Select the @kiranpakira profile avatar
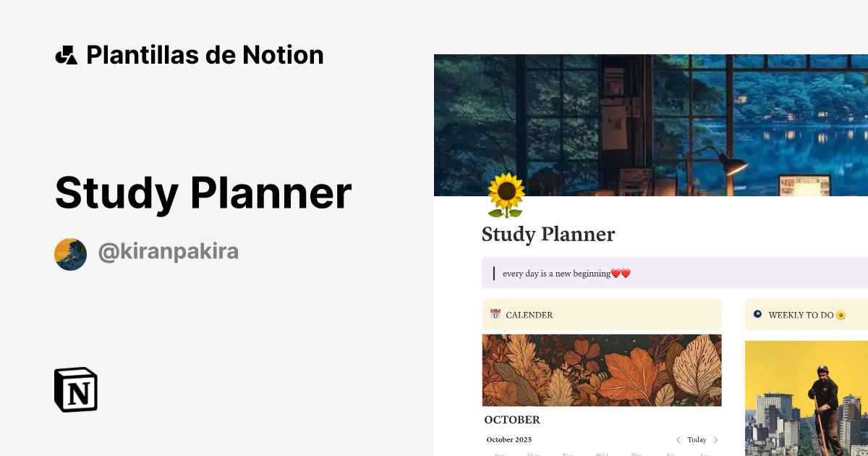Screen dimensions: 868x456 pos(70,253)
